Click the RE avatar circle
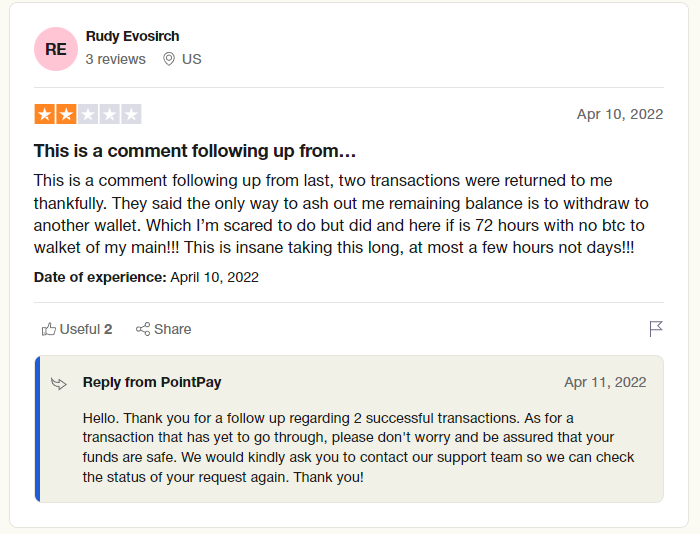The width and height of the screenshot is (700, 534). [x=56, y=49]
